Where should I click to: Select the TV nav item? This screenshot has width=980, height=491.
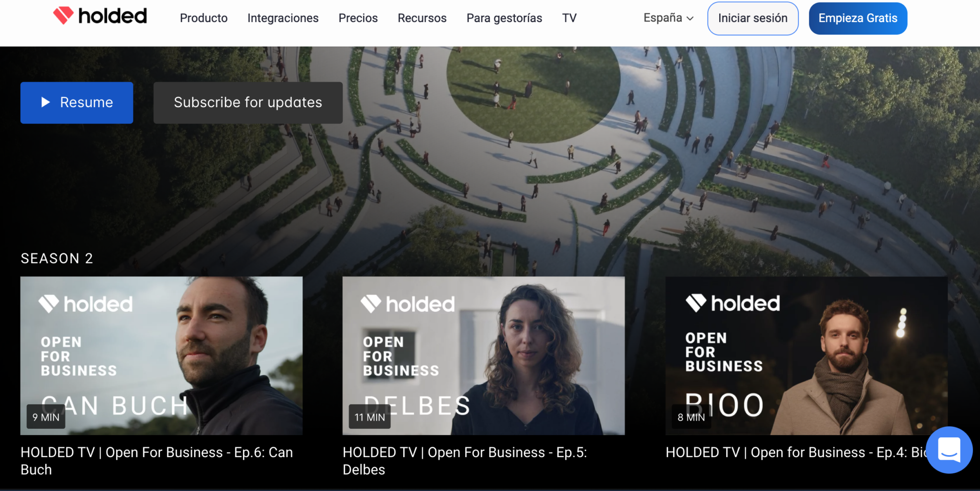(x=569, y=18)
